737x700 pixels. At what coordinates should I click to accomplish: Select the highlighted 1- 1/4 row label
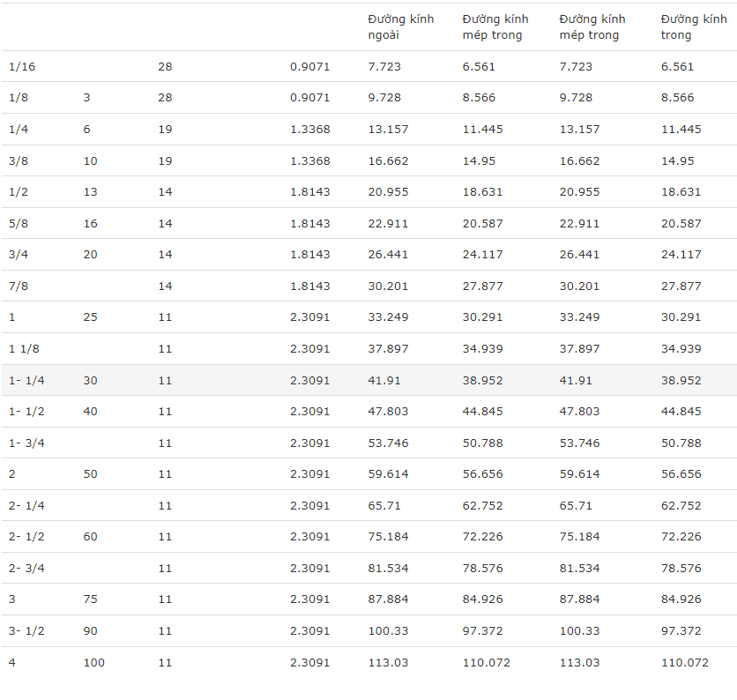point(26,380)
